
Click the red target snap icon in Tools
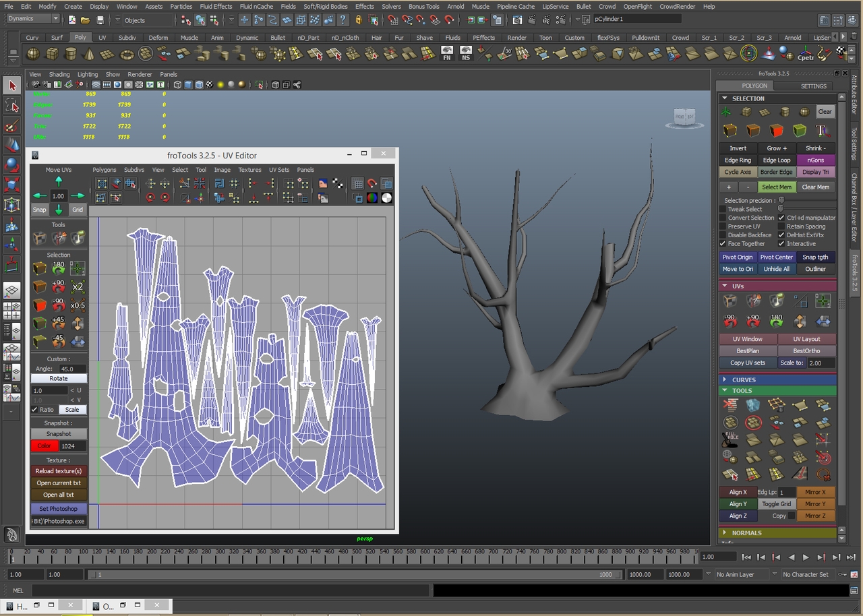click(823, 458)
